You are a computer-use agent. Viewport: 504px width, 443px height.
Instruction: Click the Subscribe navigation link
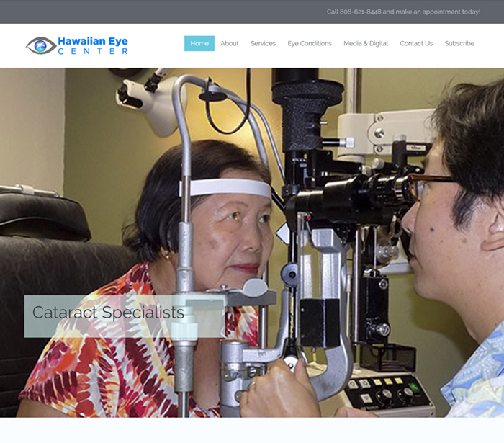click(x=459, y=43)
